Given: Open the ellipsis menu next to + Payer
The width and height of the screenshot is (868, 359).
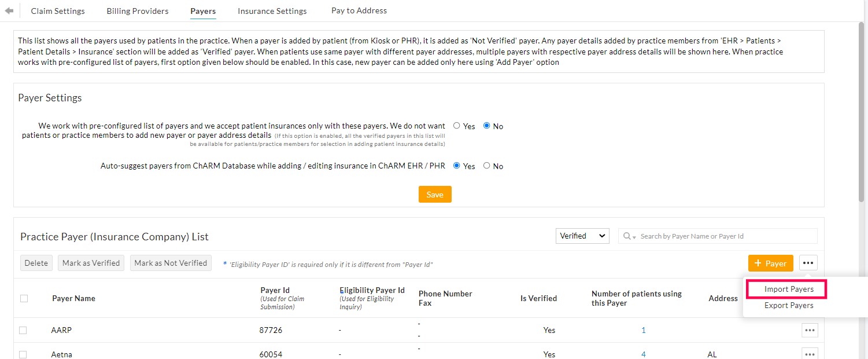Looking at the screenshot, I should pyautogui.click(x=808, y=262).
